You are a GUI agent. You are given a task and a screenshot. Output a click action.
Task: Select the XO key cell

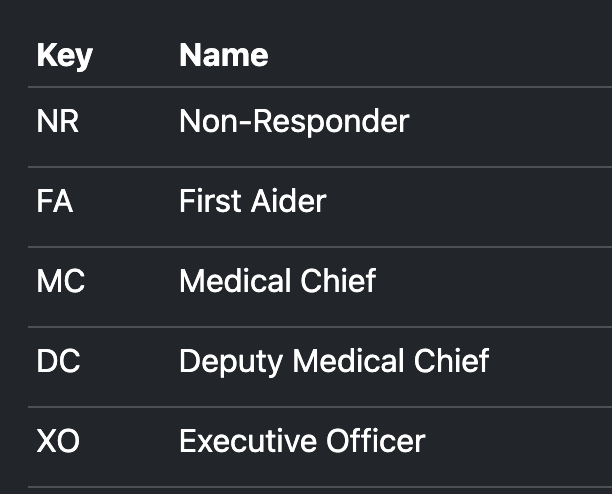(58, 442)
